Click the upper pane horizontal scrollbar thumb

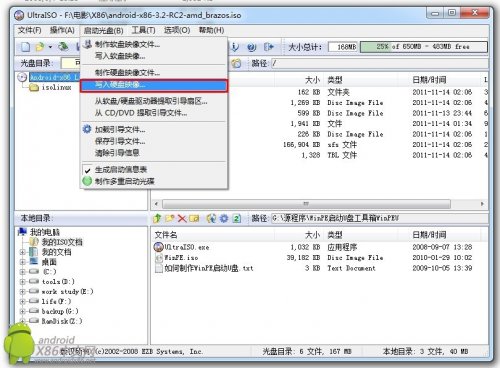[306, 203]
